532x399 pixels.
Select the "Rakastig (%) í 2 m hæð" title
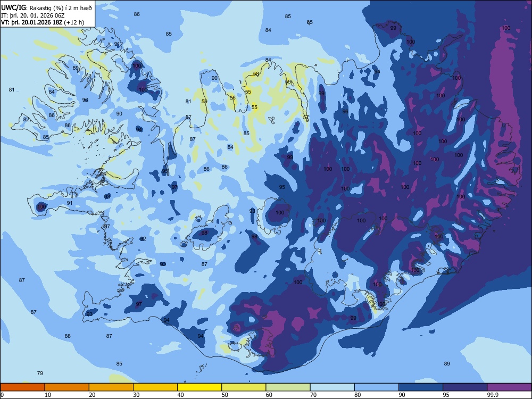coord(61,8)
